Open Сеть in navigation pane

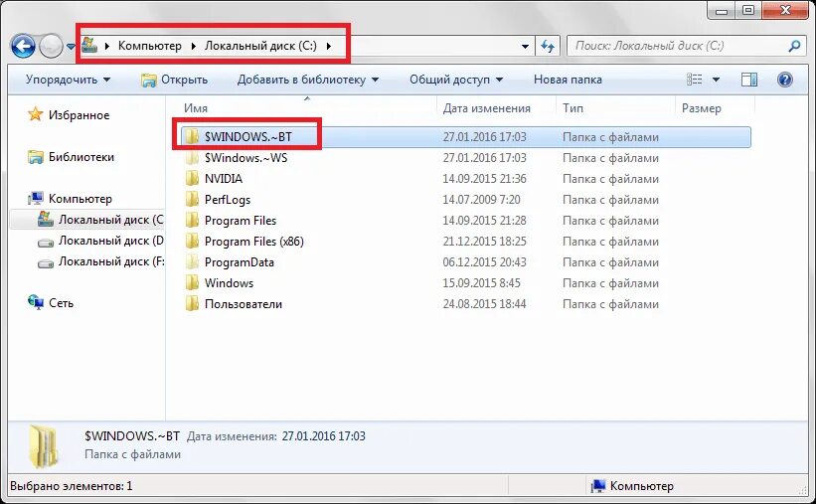tap(61, 303)
